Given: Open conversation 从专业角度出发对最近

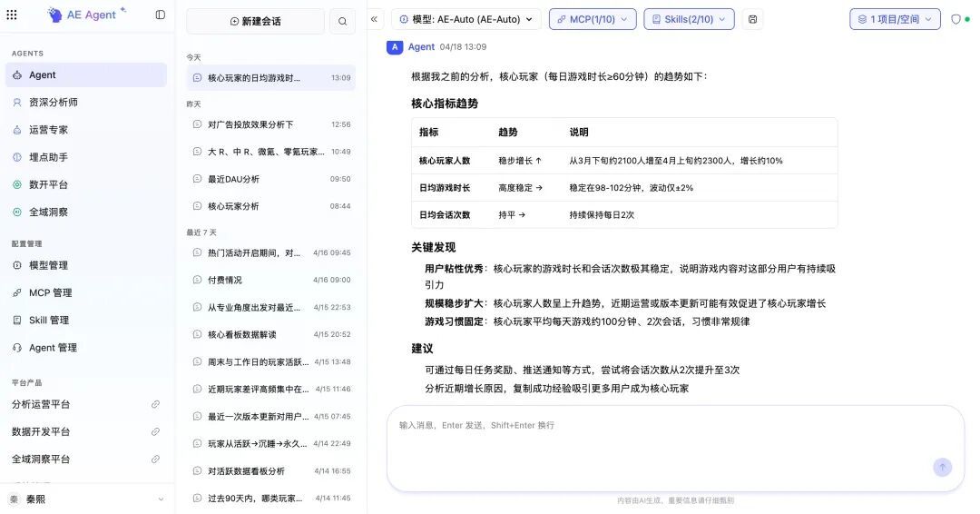Looking at the screenshot, I should 270,308.
